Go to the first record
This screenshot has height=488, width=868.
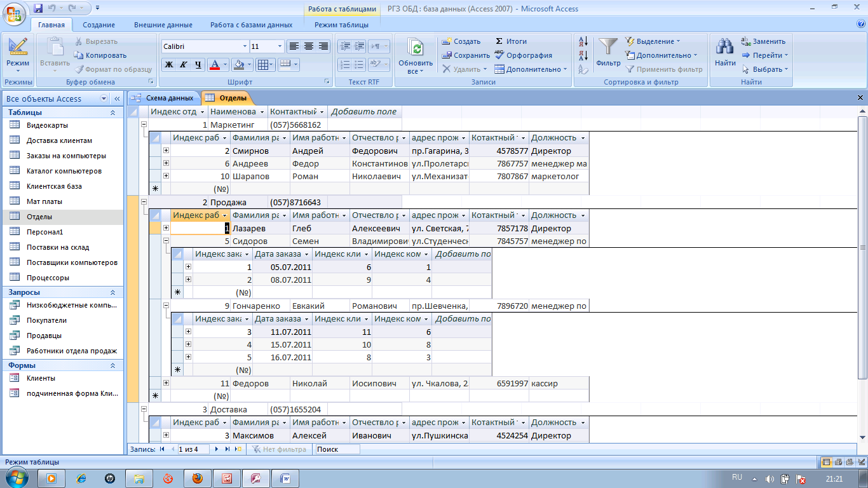pos(161,449)
